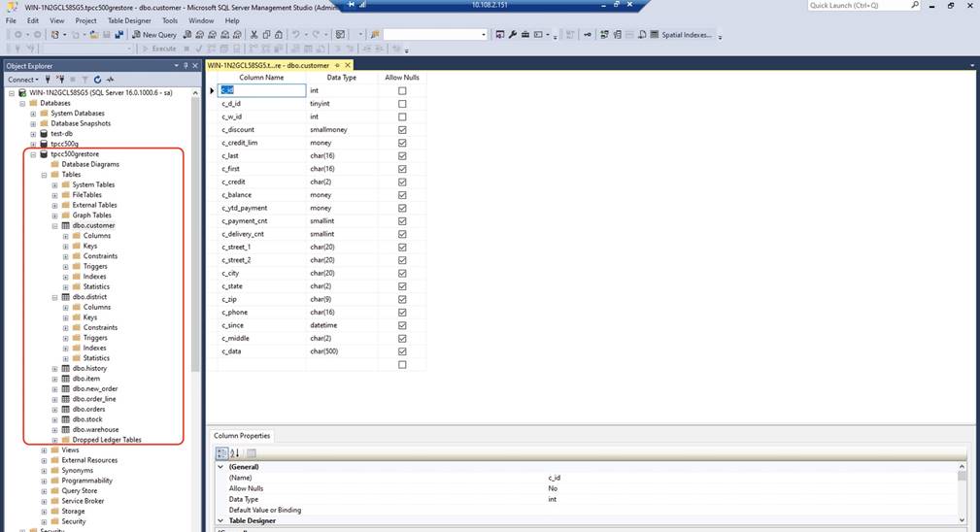Click the Save All icon in toolbar
Viewport: 980px width, 532px height.
(118, 35)
